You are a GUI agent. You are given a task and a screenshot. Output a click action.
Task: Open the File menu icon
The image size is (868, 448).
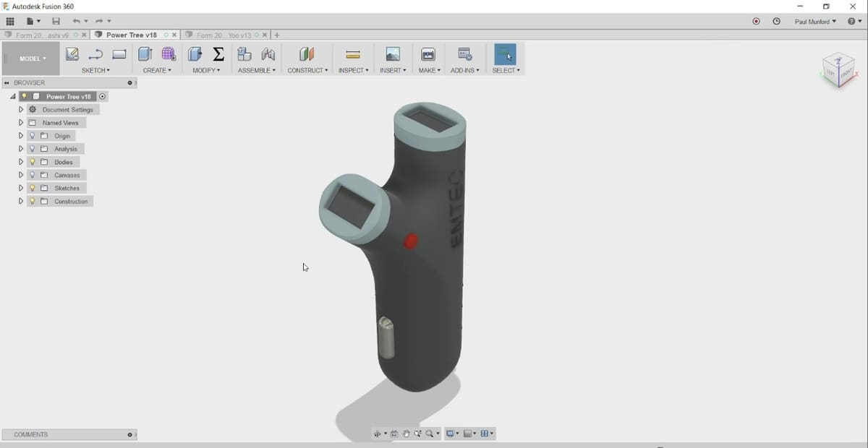(33, 22)
